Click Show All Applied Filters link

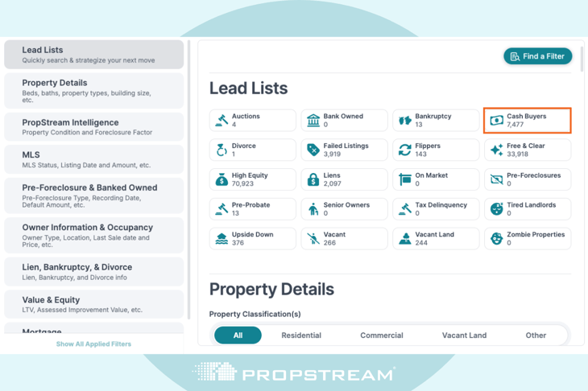point(93,344)
